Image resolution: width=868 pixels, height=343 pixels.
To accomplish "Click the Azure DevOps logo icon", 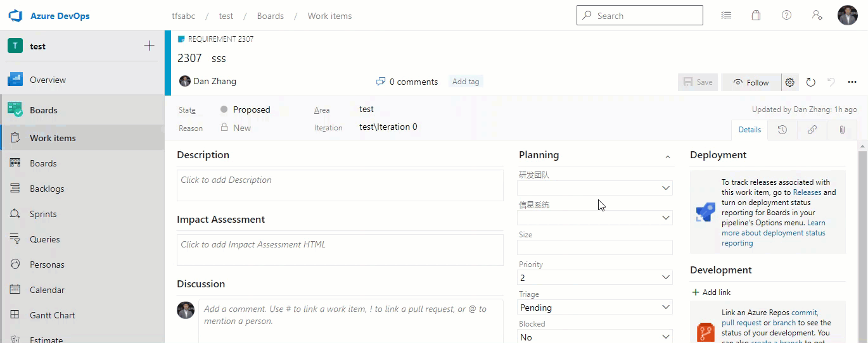I will point(15,16).
